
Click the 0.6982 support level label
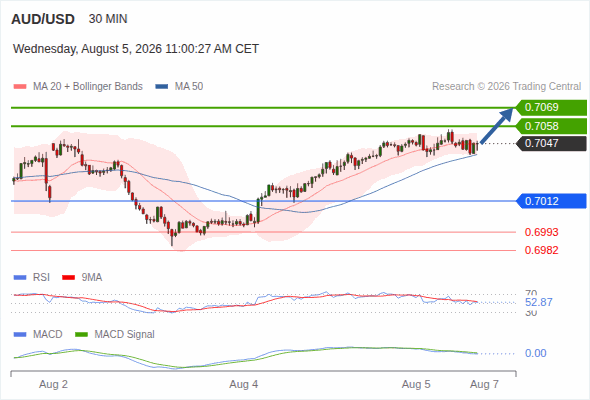[541, 250]
